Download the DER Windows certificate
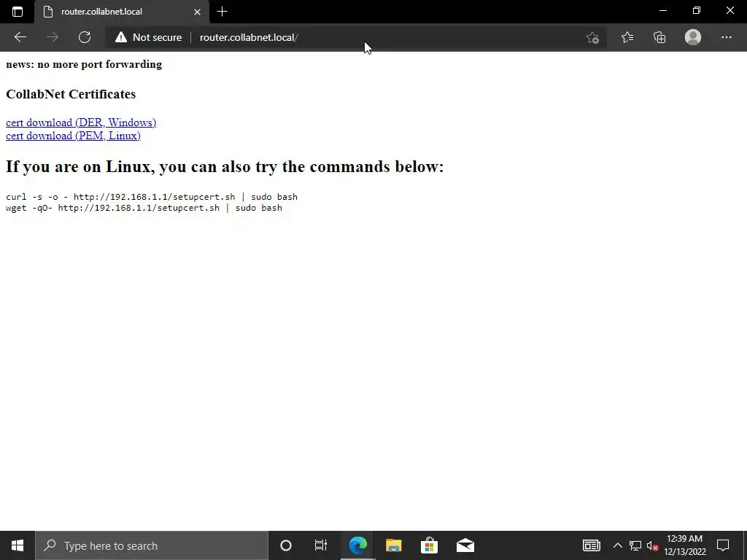Image resolution: width=747 pixels, height=560 pixels. pyautogui.click(x=81, y=122)
